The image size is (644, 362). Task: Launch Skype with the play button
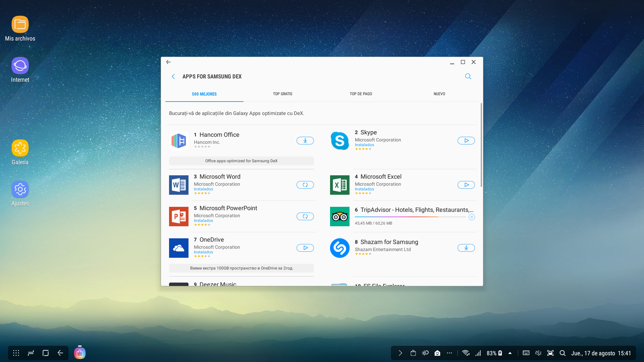coord(466,141)
